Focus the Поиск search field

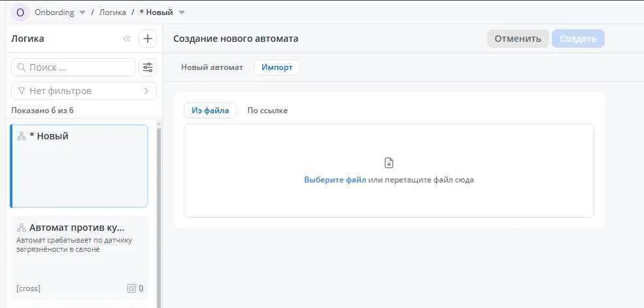[73, 67]
